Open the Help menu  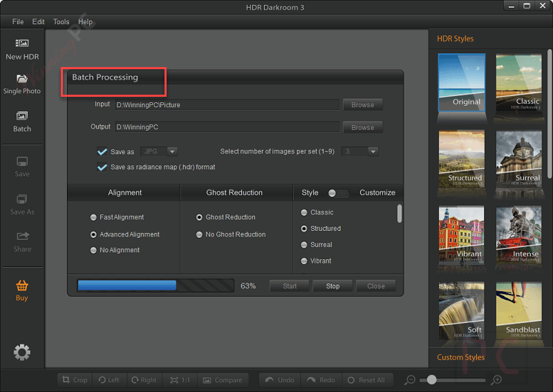point(85,21)
